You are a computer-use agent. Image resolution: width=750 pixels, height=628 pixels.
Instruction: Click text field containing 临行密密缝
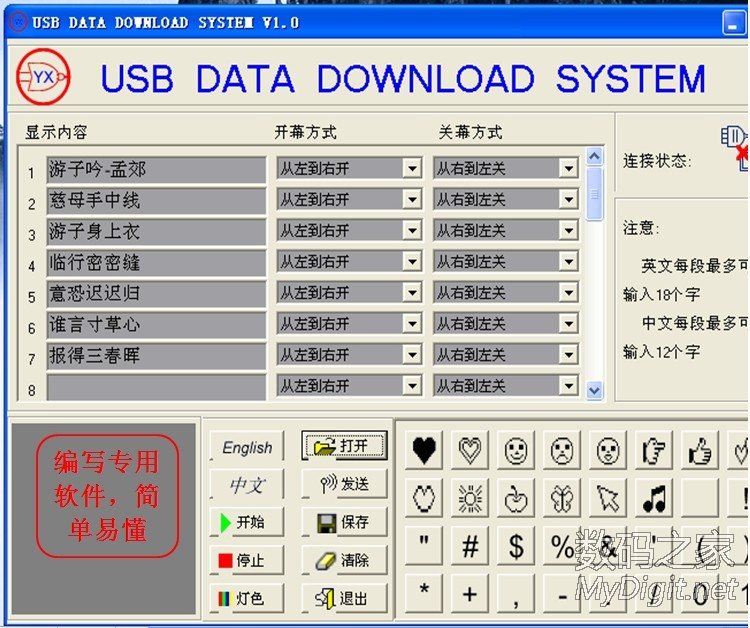pyautogui.click(x=156, y=263)
